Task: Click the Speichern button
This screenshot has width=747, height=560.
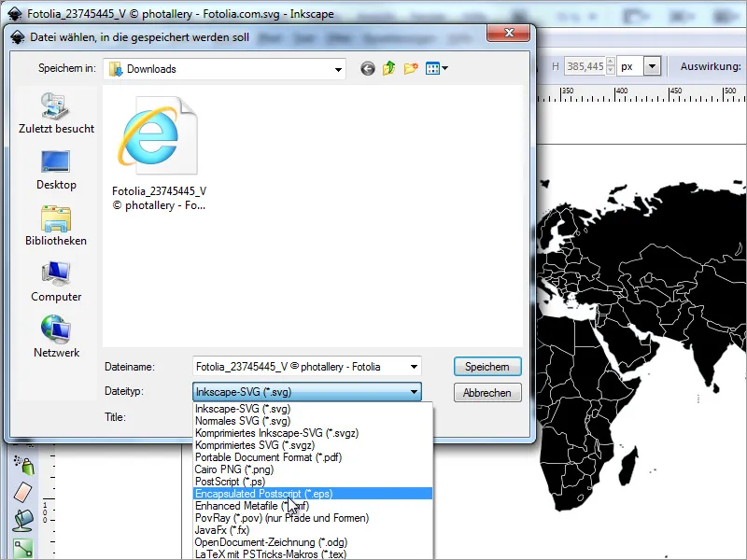Action: pyautogui.click(x=487, y=367)
